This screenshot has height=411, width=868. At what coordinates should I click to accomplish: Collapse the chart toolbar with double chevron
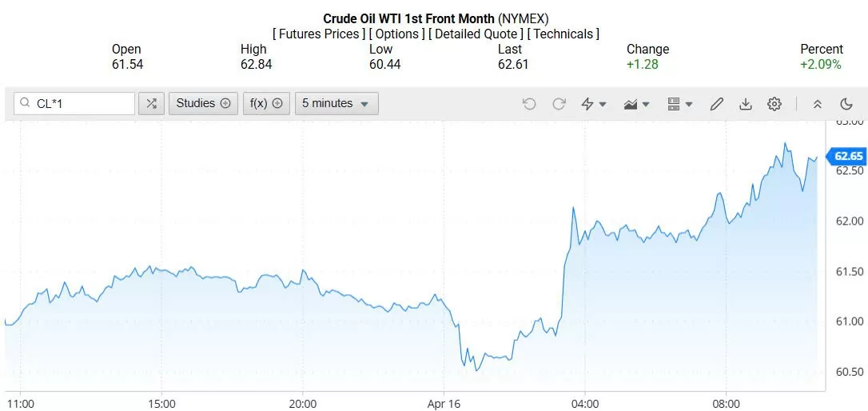(x=818, y=104)
